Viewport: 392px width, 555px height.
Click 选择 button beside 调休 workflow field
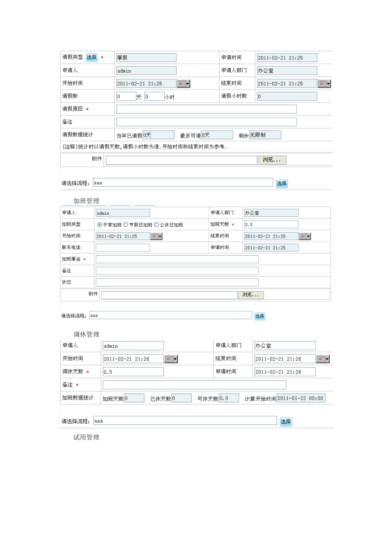point(286,422)
